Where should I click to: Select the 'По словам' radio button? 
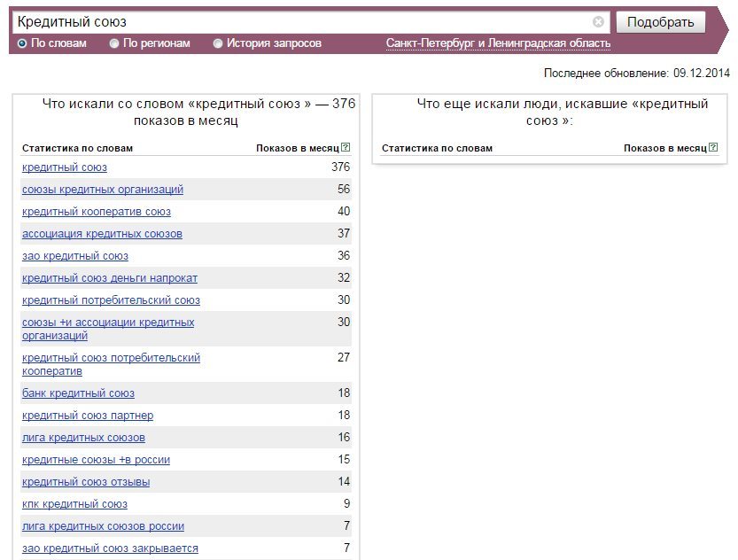pos(21,43)
